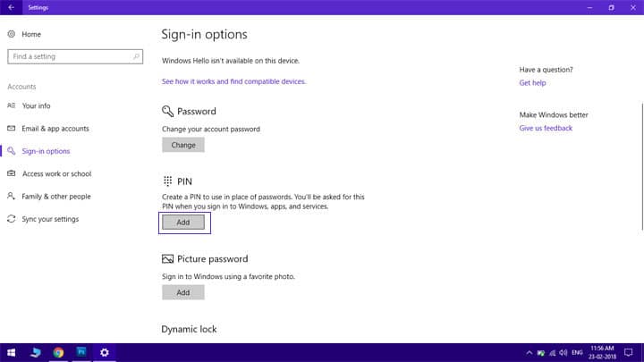This screenshot has height=362, width=644.
Task: Open Access work or school
Action: (56, 173)
